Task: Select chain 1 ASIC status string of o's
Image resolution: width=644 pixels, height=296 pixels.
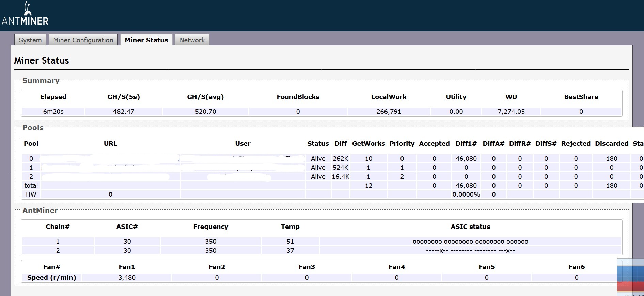Action: click(470, 242)
